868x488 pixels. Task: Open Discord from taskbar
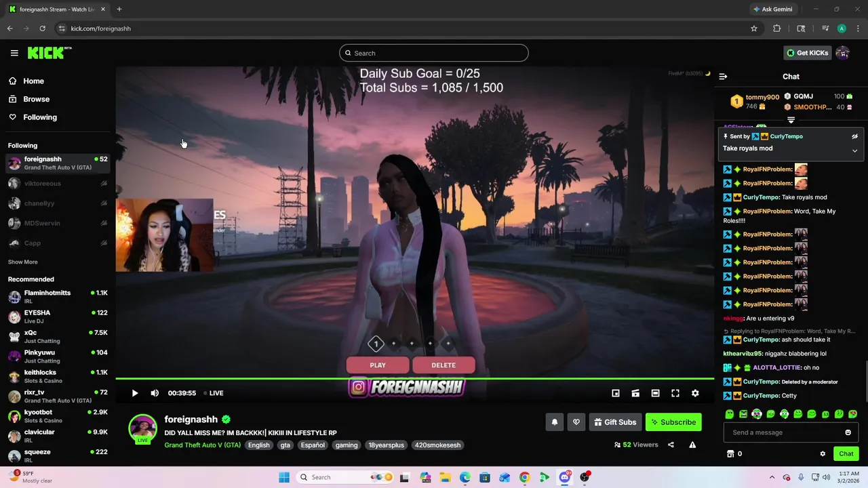564,477
